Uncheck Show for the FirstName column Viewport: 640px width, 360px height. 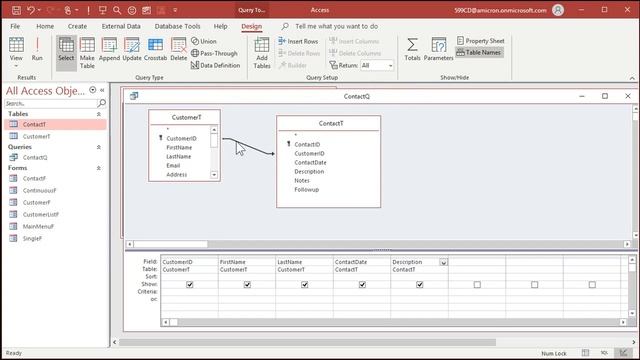[247, 284]
